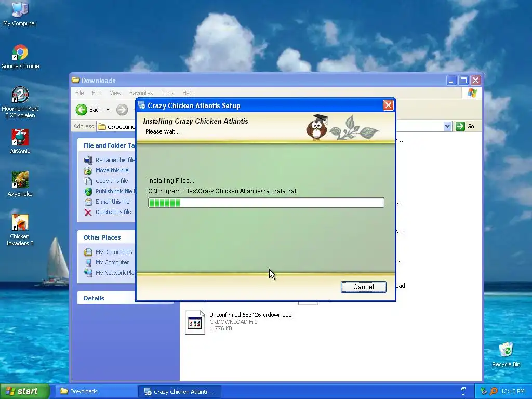Image resolution: width=532 pixels, height=399 pixels.
Task: Maximize the Downloads window
Action: tap(463, 81)
